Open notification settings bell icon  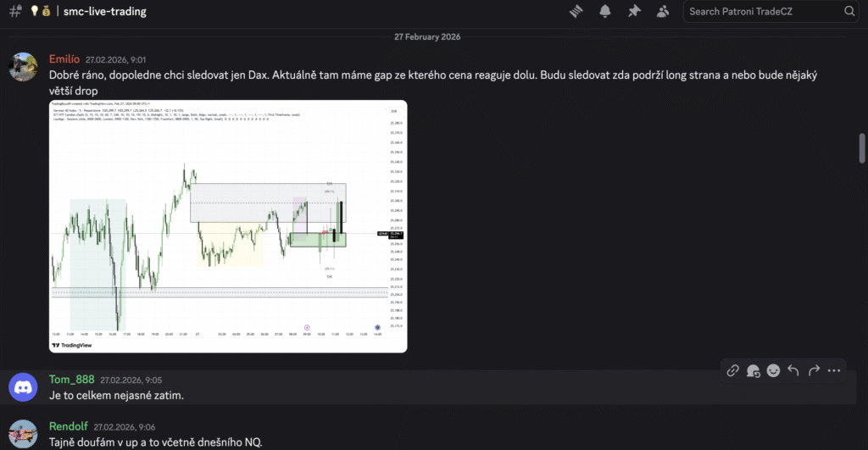[605, 12]
